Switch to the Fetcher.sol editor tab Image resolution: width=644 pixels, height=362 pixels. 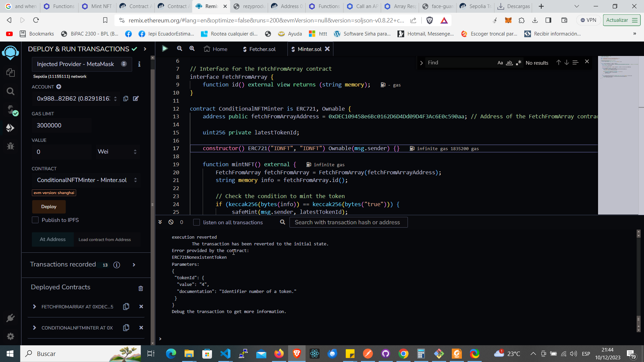[259, 49]
